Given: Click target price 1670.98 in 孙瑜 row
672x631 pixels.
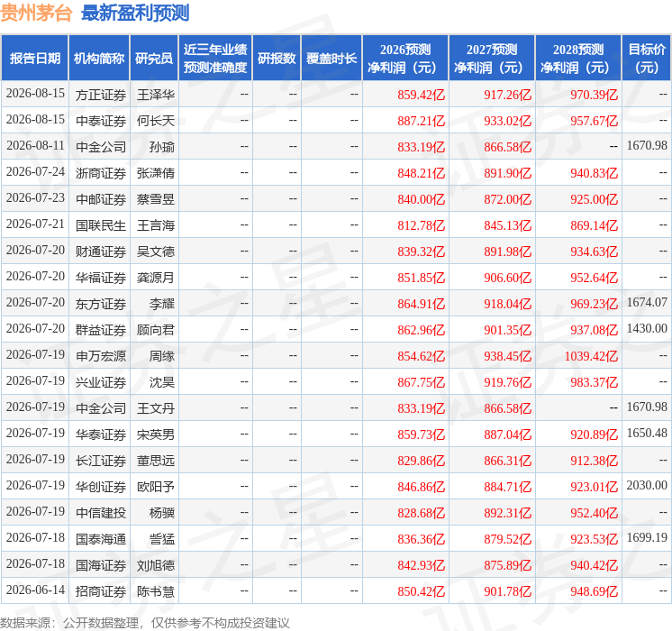Looking at the screenshot, I should (x=647, y=146).
